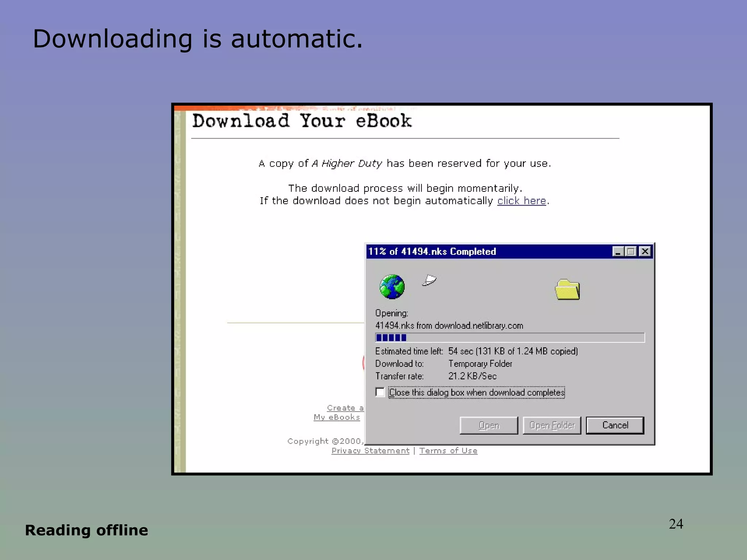Viewport: 747px width, 560px height.
Task: Click the 'Opening:' label in the dialog
Action: pos(392,313)
